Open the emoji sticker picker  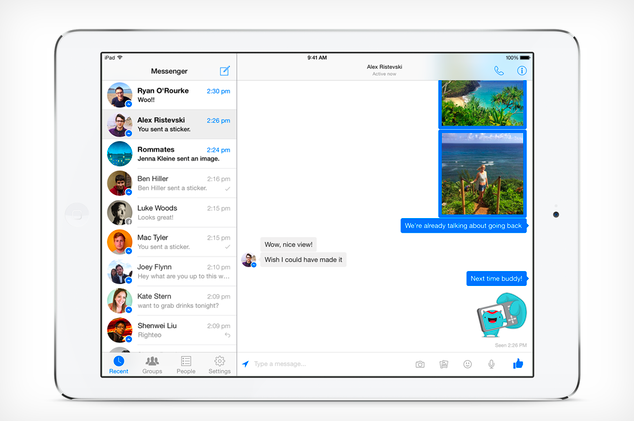(x=467, y=364)
